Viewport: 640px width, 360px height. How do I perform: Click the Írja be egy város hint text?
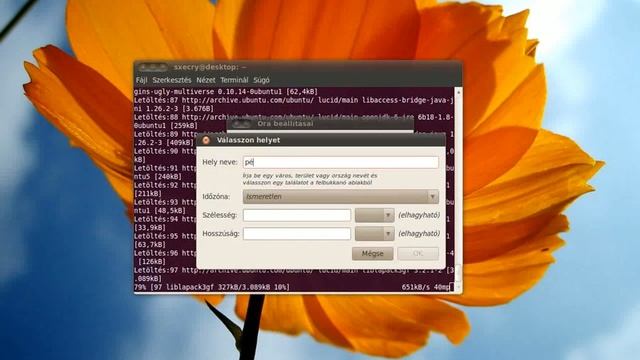[310, 179]
